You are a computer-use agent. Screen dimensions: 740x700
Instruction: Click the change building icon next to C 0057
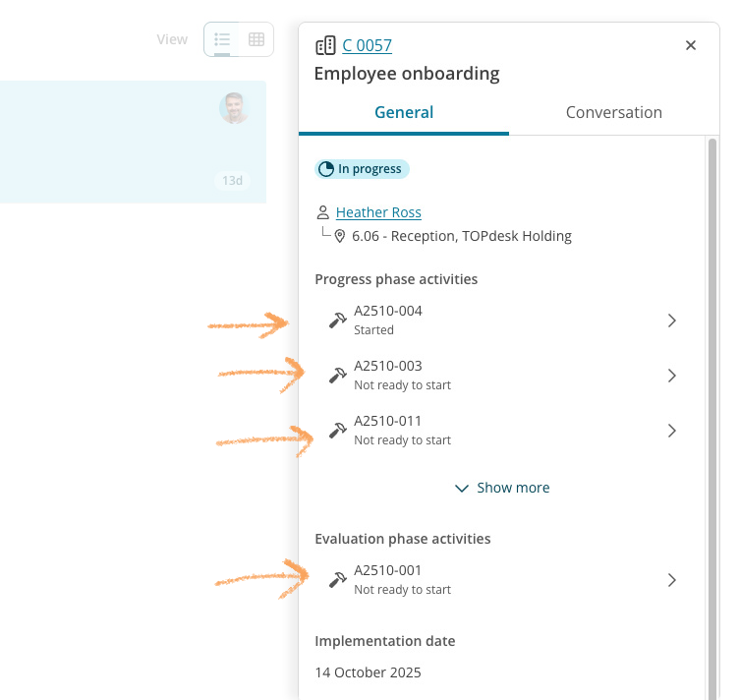click(x=325, y=45)
